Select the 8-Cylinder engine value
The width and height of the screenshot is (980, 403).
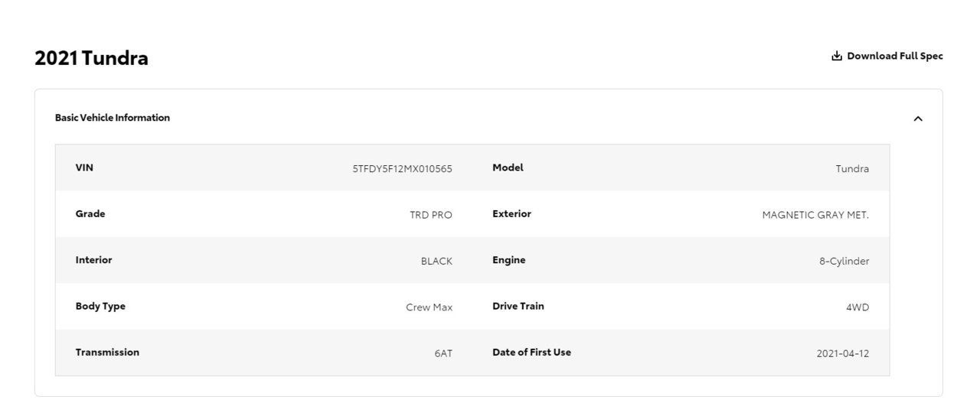(844, 261)
